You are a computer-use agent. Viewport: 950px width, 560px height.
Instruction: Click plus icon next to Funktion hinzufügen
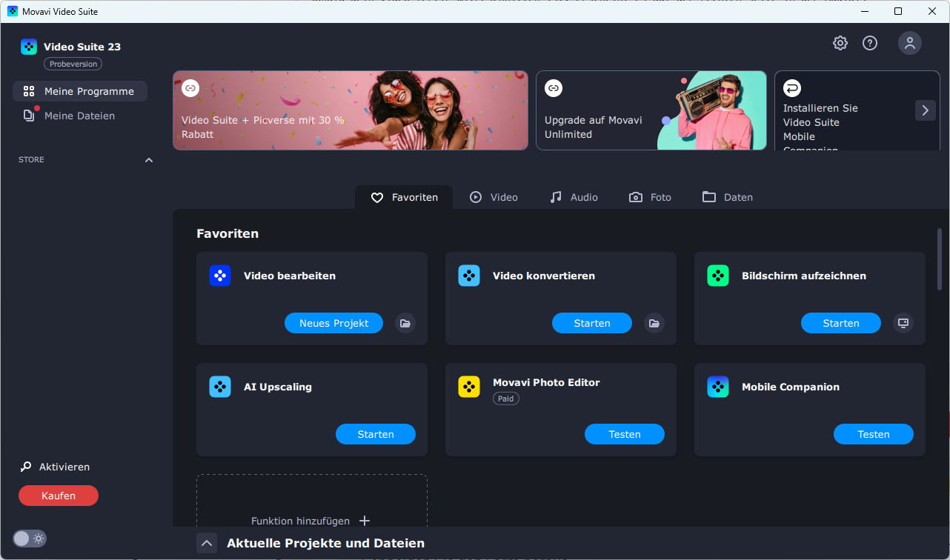(364, 521)
